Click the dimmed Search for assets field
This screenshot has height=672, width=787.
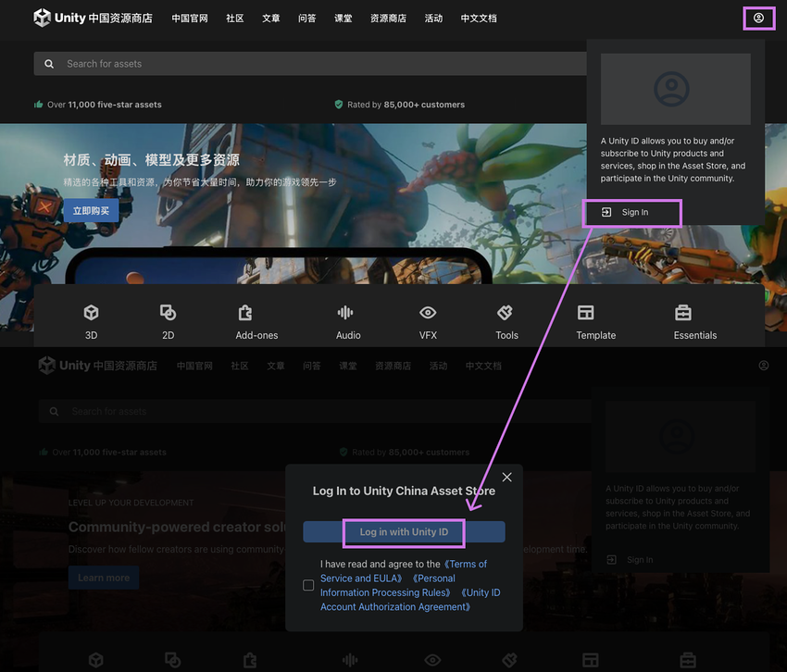[x=315, y=412]
